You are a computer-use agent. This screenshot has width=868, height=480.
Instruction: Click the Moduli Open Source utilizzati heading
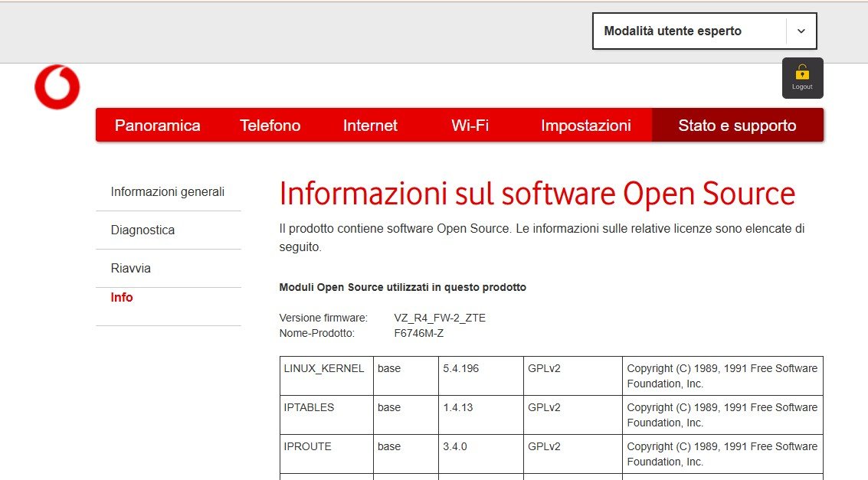402,288
